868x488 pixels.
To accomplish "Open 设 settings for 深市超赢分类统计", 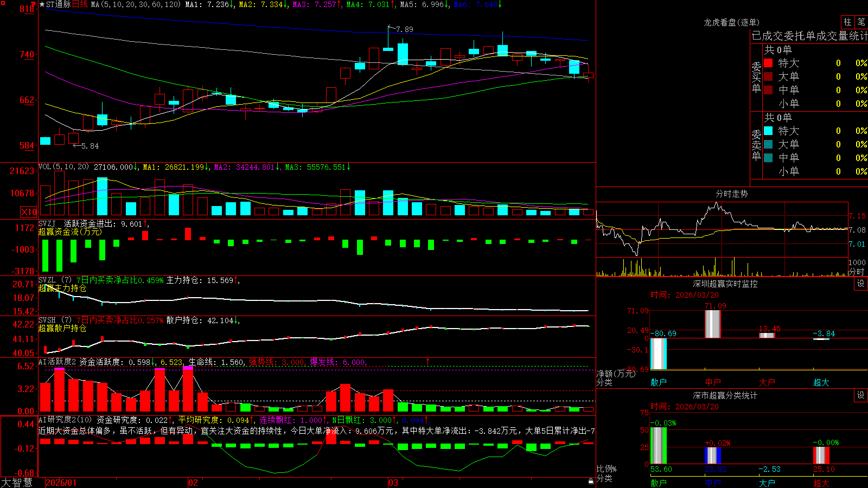I will (861, 395).
